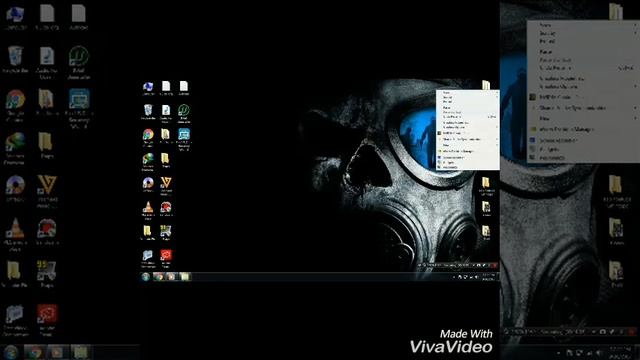
Task: Launch VLC cone shortcut on the left desktop copy
Action: (15, 229)
